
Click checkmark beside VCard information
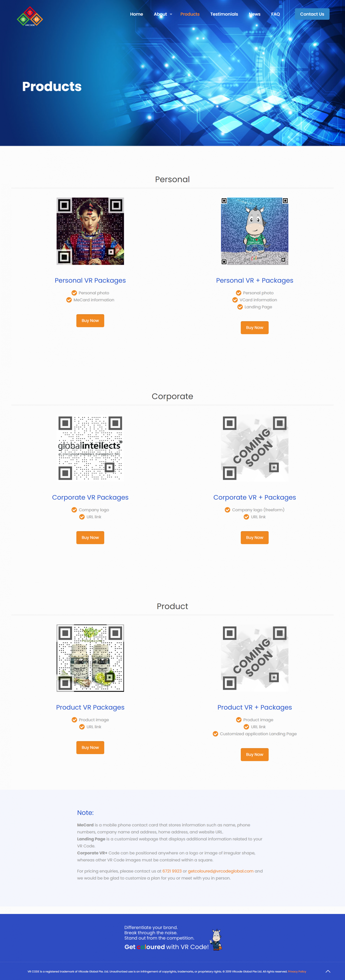click(235, 300)
